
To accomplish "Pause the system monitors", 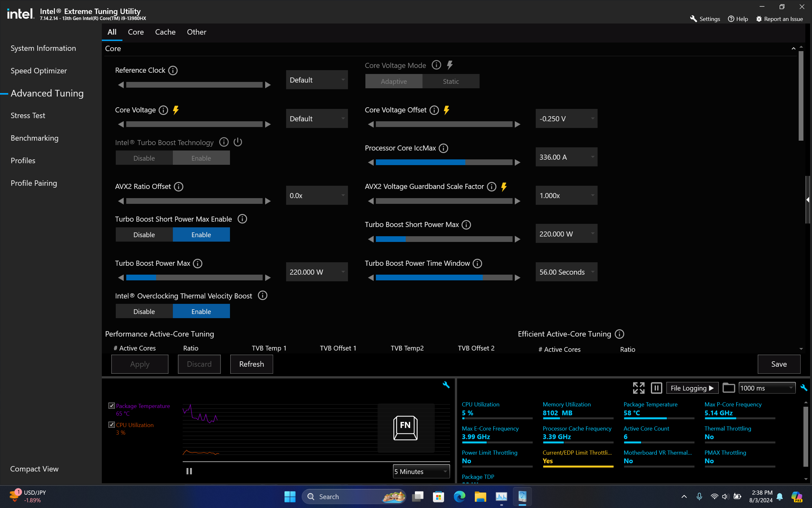I will tap(656, 388).
